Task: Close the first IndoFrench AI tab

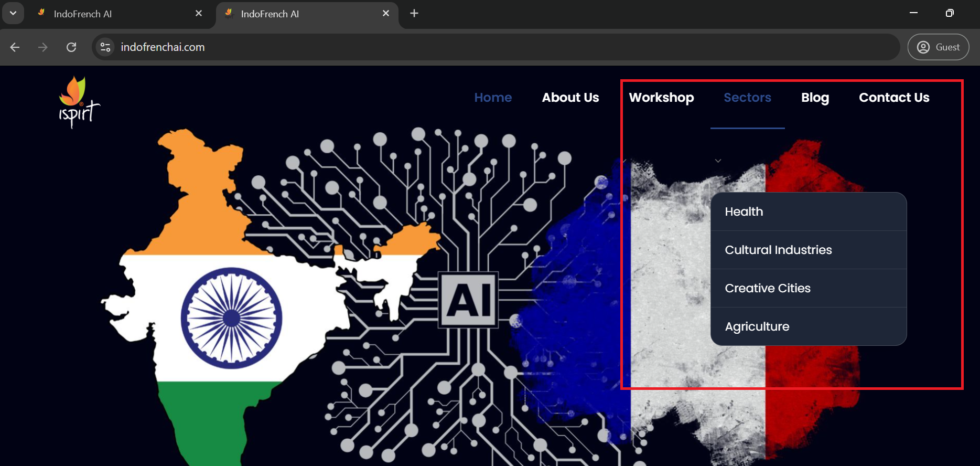Action: pos(199,13)
